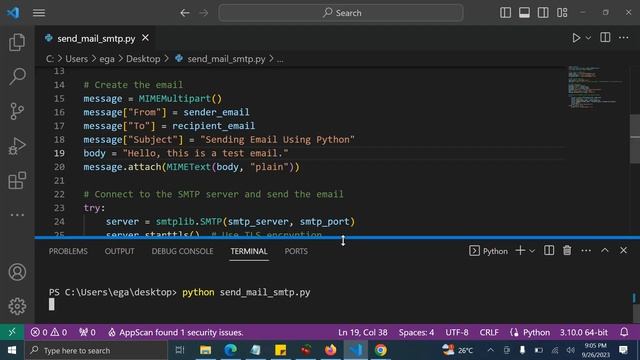Show errors and warnings count
Viewport: 640px width, 360px height.
coord(49,332)
